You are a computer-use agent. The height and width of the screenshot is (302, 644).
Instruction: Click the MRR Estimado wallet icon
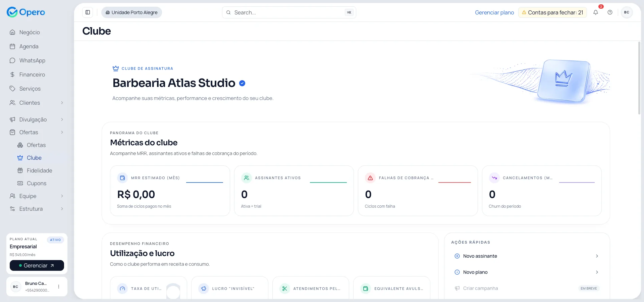(x=122, y=178)
